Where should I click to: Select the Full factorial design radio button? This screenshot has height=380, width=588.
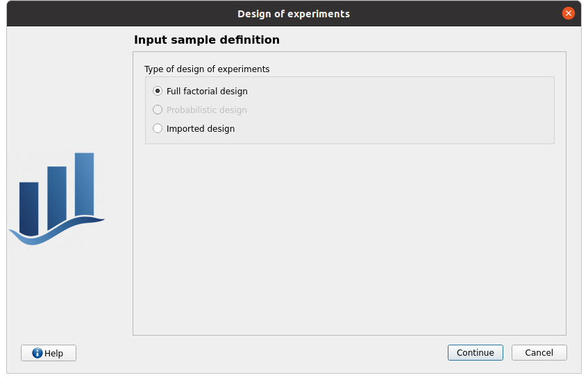point(158,91)
